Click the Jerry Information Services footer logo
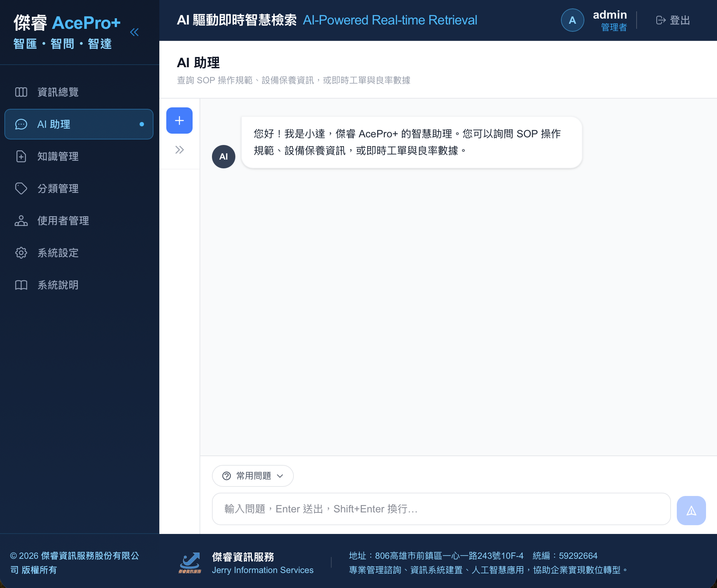The height and width of the screenshot is (588, 717). pyautogui.click(x=190, y=563)
